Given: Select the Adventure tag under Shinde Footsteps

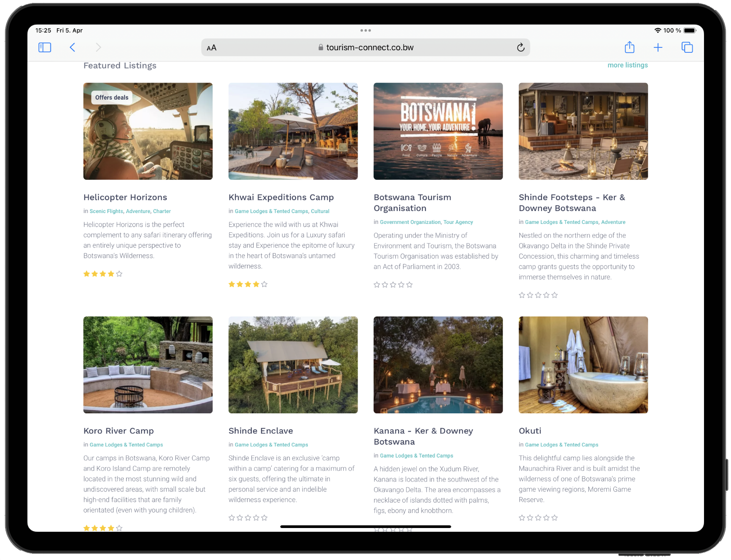Looking at the screenshot, I should [613, 222].
